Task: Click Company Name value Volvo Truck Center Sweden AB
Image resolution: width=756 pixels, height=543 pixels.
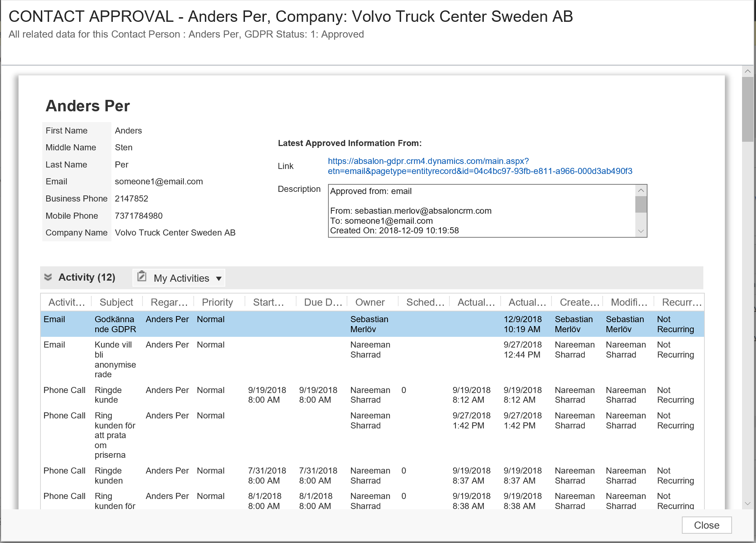Action: pyautogui.click(x=175, y=233)
